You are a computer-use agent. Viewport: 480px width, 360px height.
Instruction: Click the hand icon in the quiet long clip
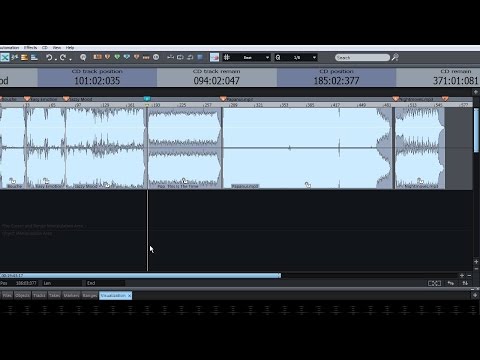[x=308, y=185]
